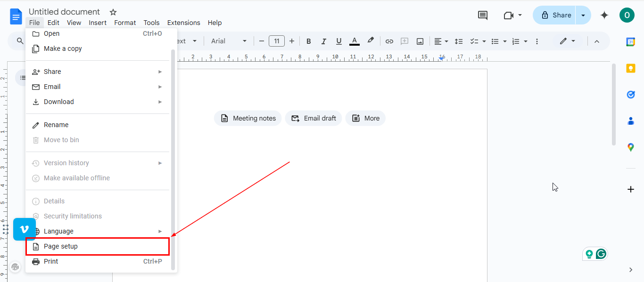Viewport: 644px width, 282px height.
Task: Click the Meeting notes chip
Action: (x=248, y=118)
